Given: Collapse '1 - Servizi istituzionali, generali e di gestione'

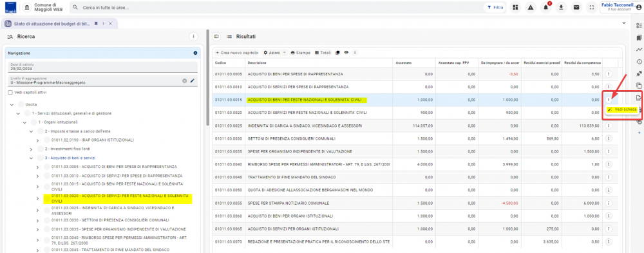Looking at the screenshot, I should pyautogui.click(x=18, y=113).
